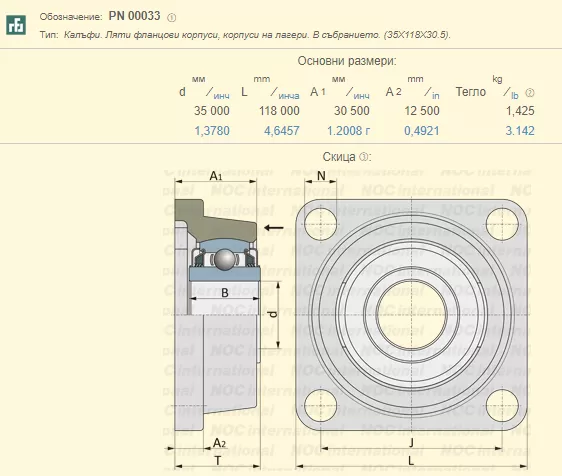Screen dimensions: 562x476
Task: Click the cross-section bearing drawing
Action: (x=217, y=315)
